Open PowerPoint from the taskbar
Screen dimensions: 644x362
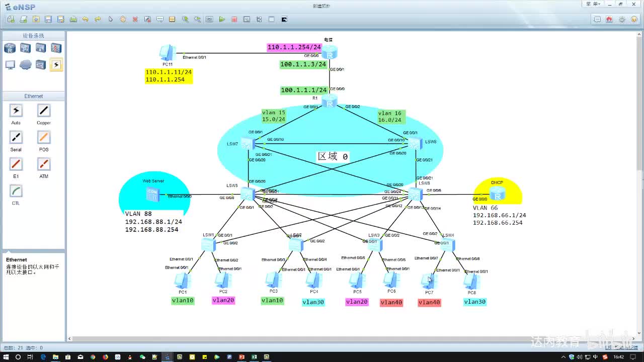[x=242, y=357]
